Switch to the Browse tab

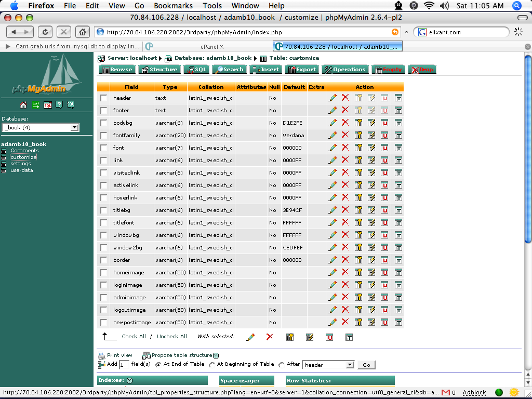click(x=117, y=70)
